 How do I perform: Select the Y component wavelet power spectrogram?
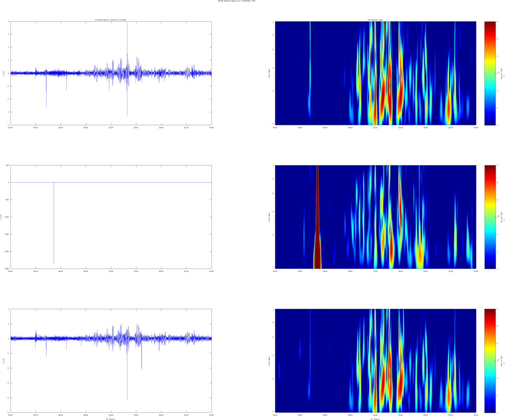pyautogui.click(x=376, y=217)
